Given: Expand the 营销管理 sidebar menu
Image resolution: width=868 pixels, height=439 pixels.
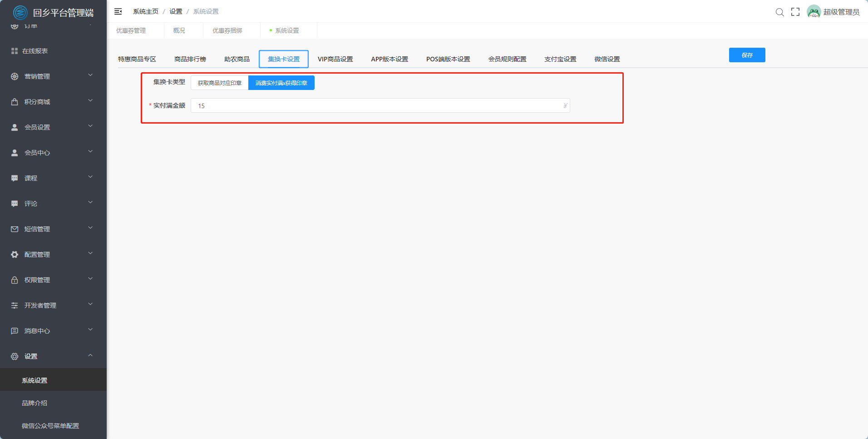Looking at the screenshot, I should 53,76.
